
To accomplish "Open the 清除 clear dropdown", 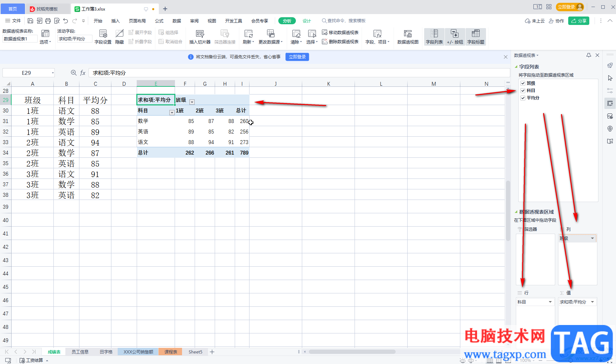I will point(296,42).
